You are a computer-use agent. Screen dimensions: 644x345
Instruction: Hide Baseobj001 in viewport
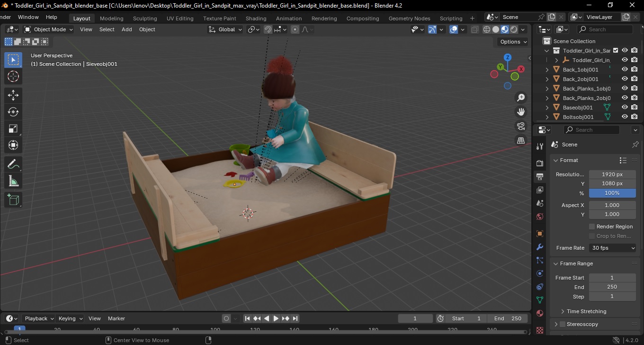tap(625, 107)
